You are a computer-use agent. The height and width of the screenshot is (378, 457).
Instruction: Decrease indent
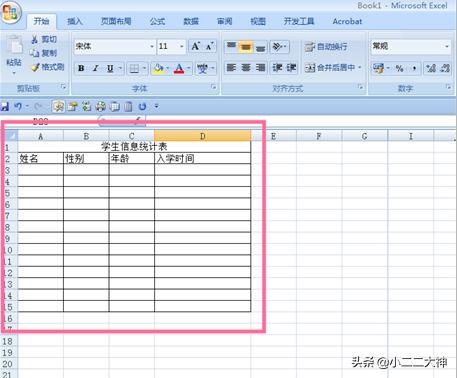coord(277,68)
